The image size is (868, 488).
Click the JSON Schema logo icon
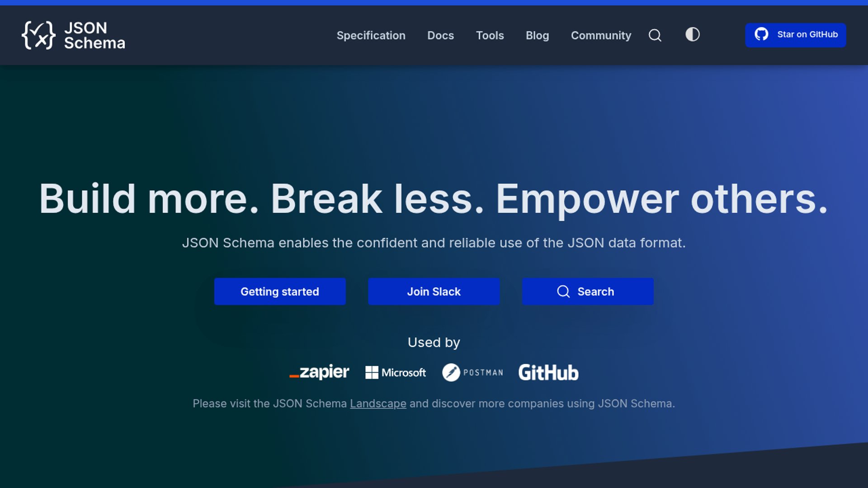pyautogui.click(x=38, y=35)
